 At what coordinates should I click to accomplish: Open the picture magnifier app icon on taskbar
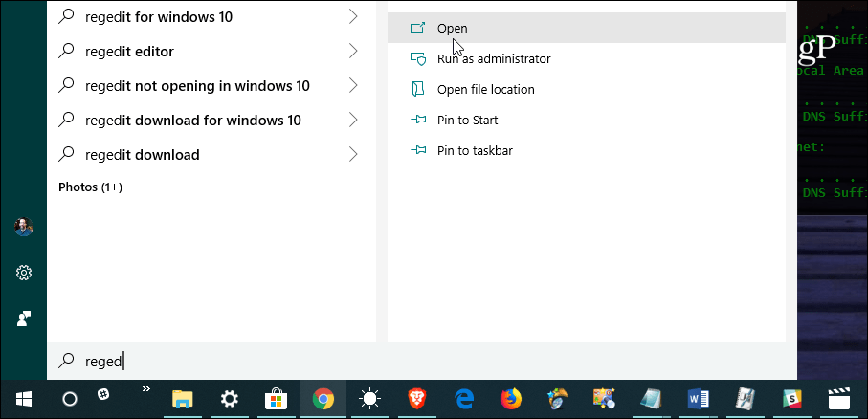coord(605,399)
